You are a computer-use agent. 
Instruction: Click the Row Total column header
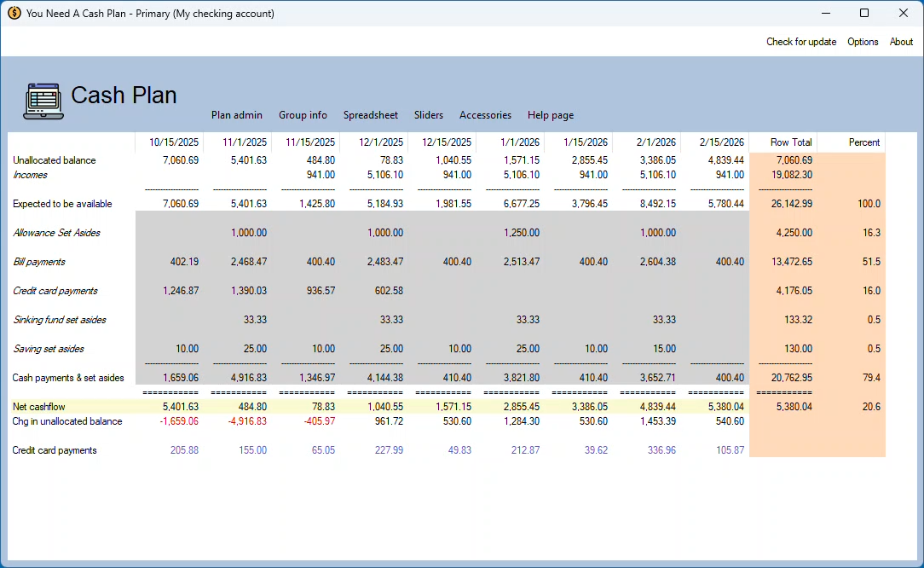click(791, 142)
